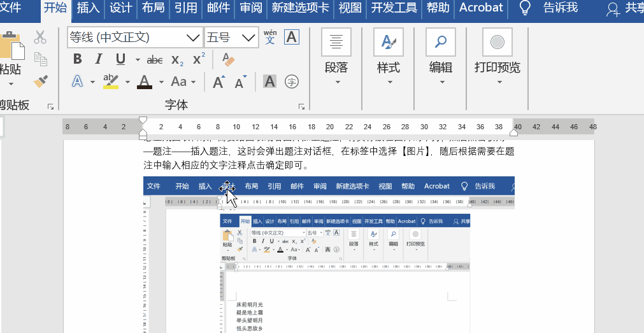
Task: Select the embedded Word screenshot image
Action: [329, 255]
